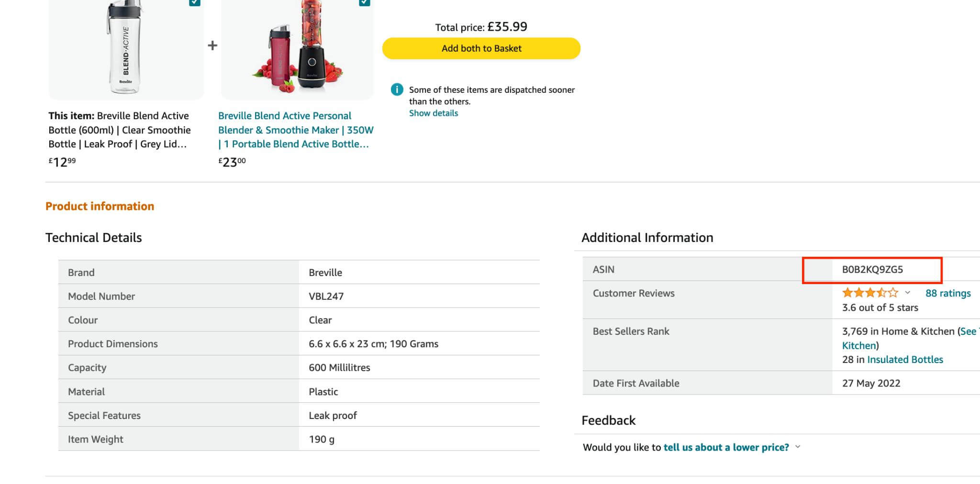This screenshot has width=980, height=484.
Task: View the 88 ratings link
Action: pos(948,293)
